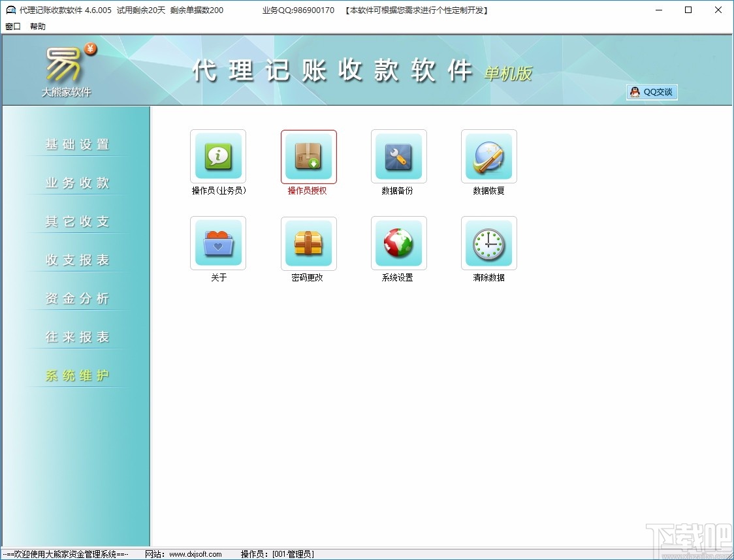Viewport: 734px width, 560px height.
Task: Select 往来报表 in the sidebar
Action: point(77,337)
